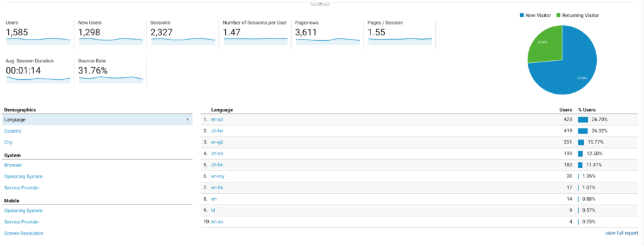Click the 419 users count cell
The height and width of the screenshot is (246, 644).
(x=568, y=131)
